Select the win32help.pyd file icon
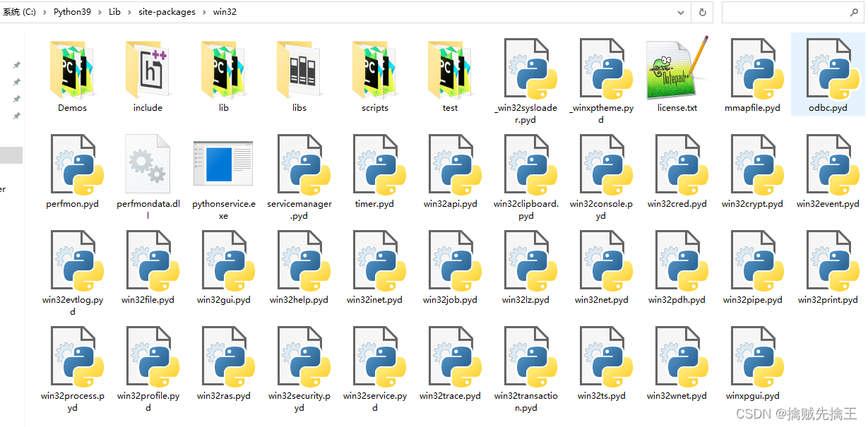The width and height of the screenshot is (868, 427). pos(304,261)
